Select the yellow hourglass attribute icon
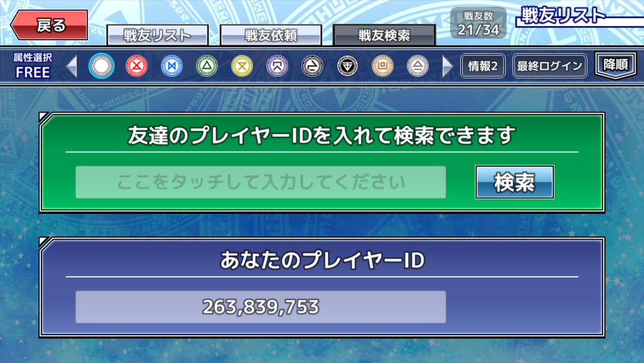 [242, 65]
